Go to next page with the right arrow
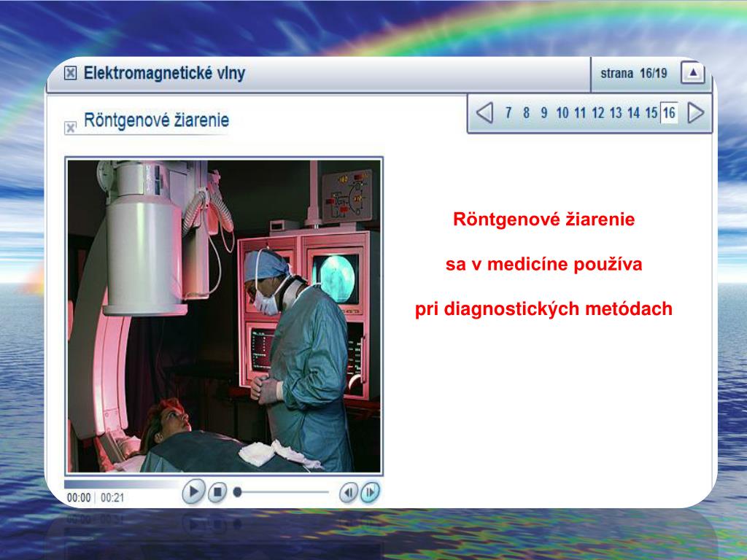 coord(695,113)
